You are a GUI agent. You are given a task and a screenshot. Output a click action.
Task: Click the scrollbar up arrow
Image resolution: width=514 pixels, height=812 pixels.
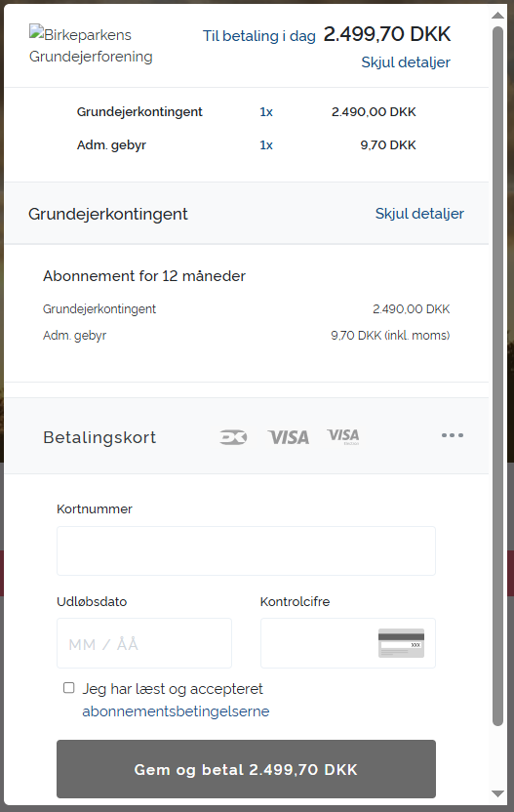pyautogui.click(x=498, y=15)
